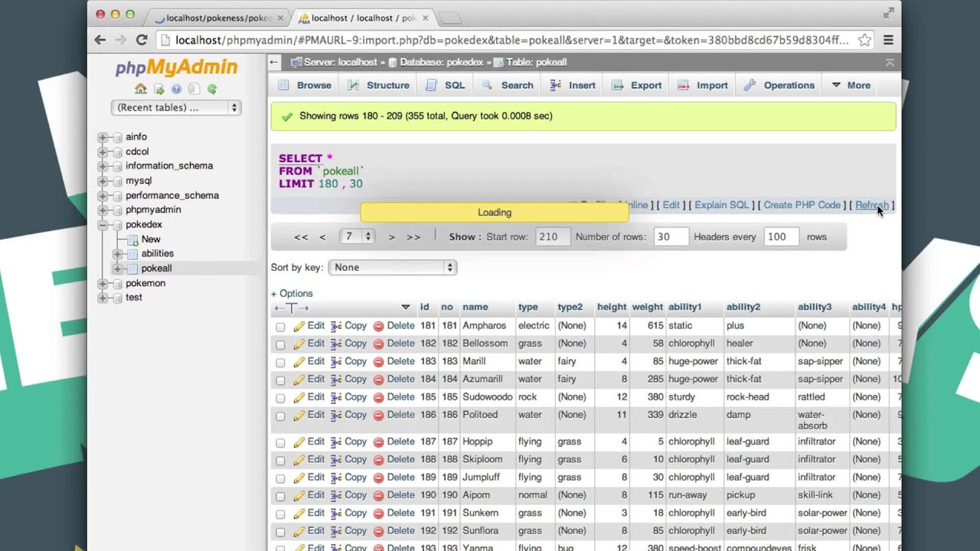Go to last page with >> button
980x551 pixels.
pos(413,237)
